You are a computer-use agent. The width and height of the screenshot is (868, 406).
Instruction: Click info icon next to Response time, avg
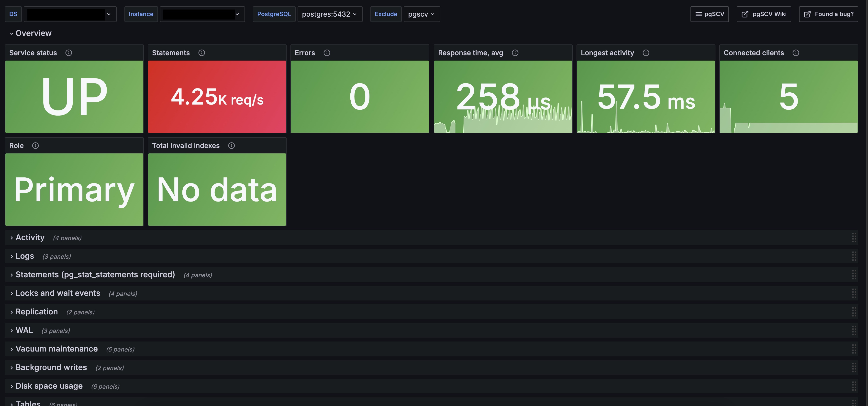(x=515, y=53)
